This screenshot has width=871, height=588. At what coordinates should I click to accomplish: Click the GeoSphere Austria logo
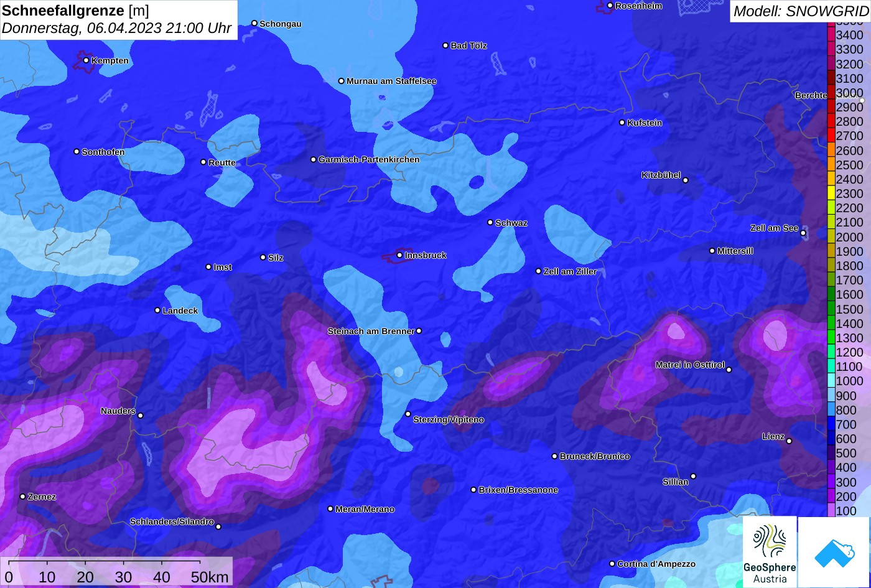click(770, 552)
